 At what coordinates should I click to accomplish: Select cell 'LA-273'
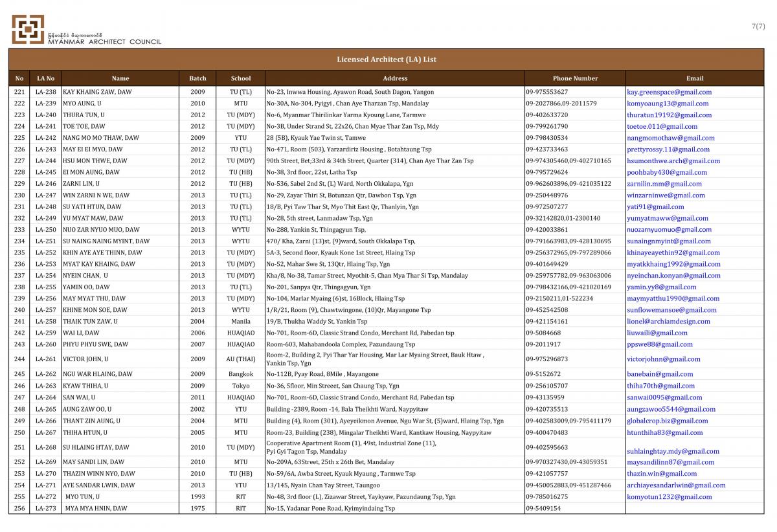tap(46, 509)
